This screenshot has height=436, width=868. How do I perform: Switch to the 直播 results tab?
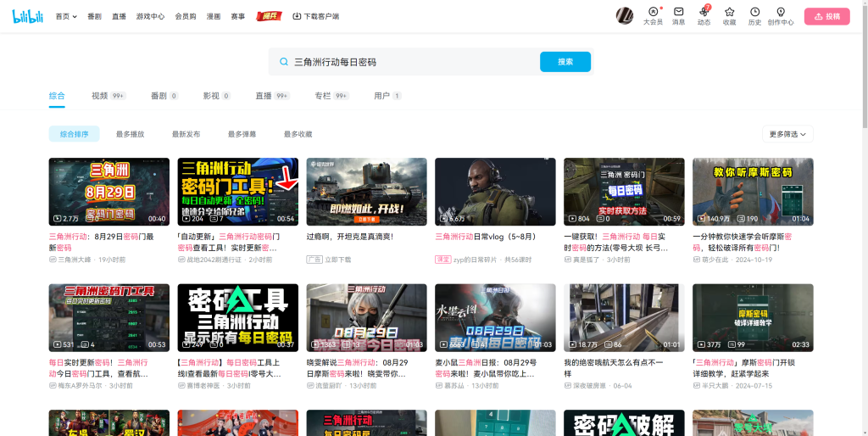(x=272, y=96)
